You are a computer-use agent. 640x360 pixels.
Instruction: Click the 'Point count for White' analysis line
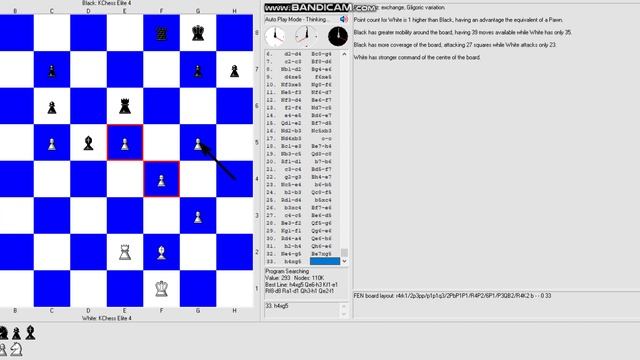point(458,20)
